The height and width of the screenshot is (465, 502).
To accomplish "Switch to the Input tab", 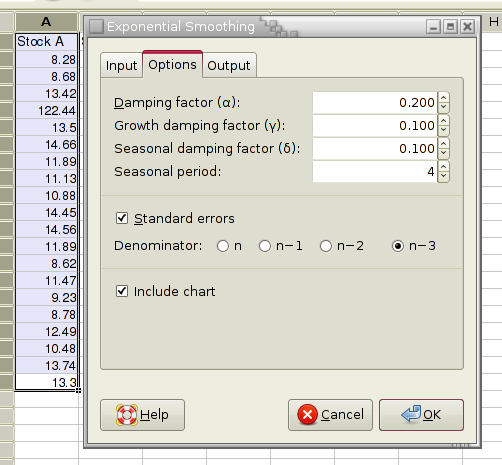I will pyautogui.click(x=121, y=65).
